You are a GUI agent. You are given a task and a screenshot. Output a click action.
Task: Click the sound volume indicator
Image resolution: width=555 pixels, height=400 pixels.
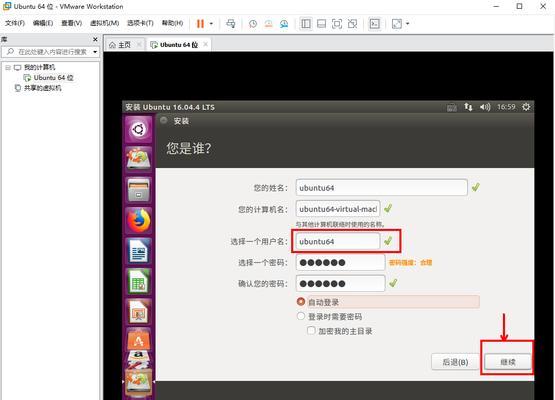[x=485, y=107]
